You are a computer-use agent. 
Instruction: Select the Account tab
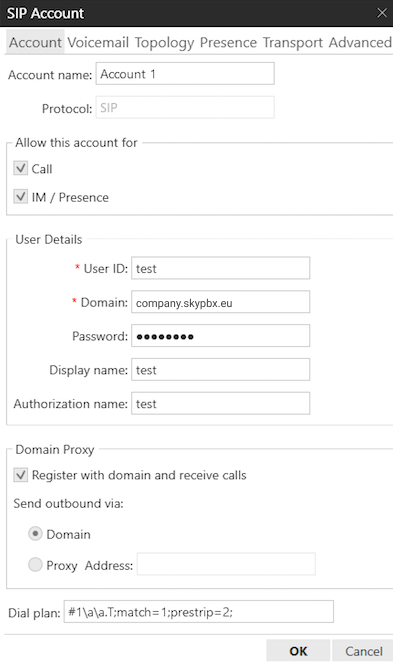pyautogui.click(x=36, y=42)
